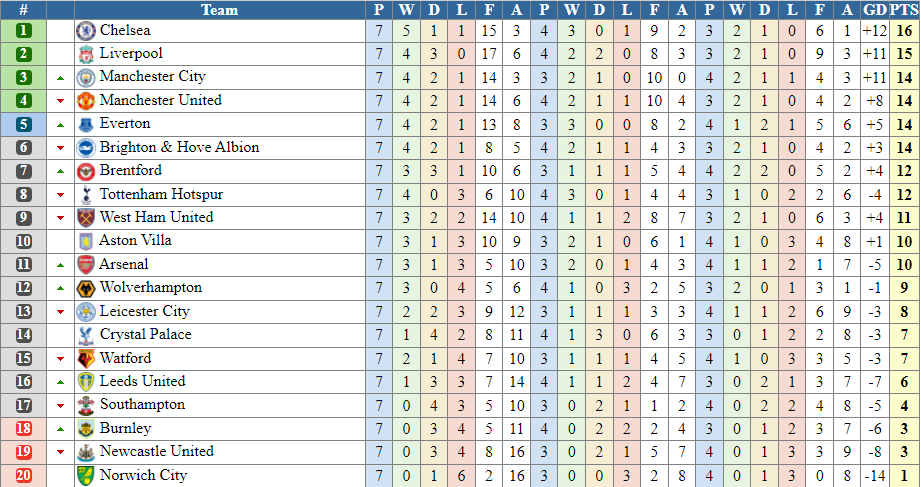Image resolution: width=921 pixels, height=487 pixels.
Task: Click the red down arrow beside Newcastle United
Action: [60, 452]
